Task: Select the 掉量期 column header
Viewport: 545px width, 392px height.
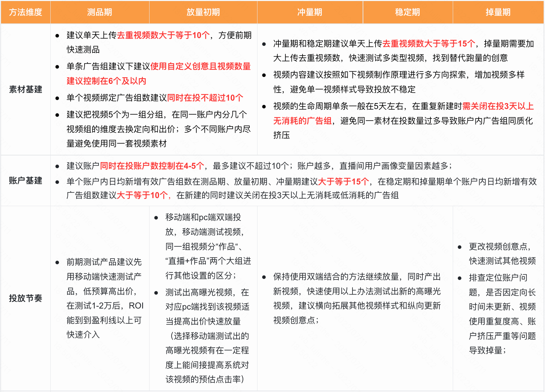Action: pos(498,12)
